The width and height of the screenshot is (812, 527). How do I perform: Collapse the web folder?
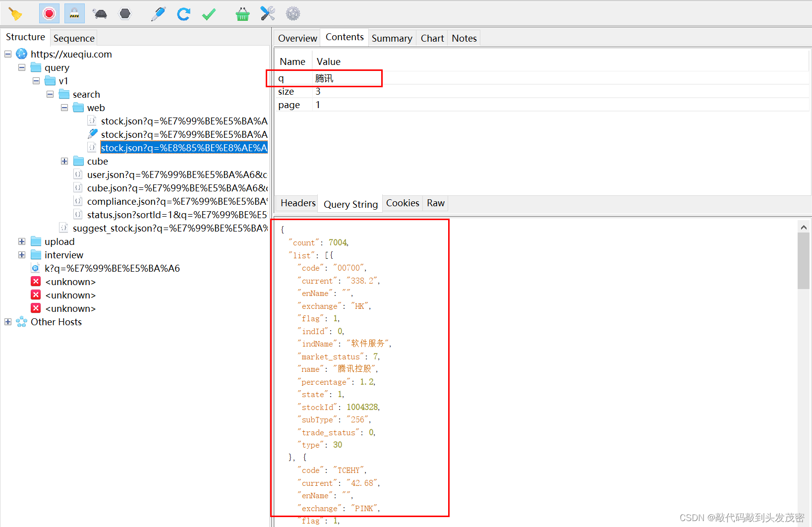[x=64, y=108]
